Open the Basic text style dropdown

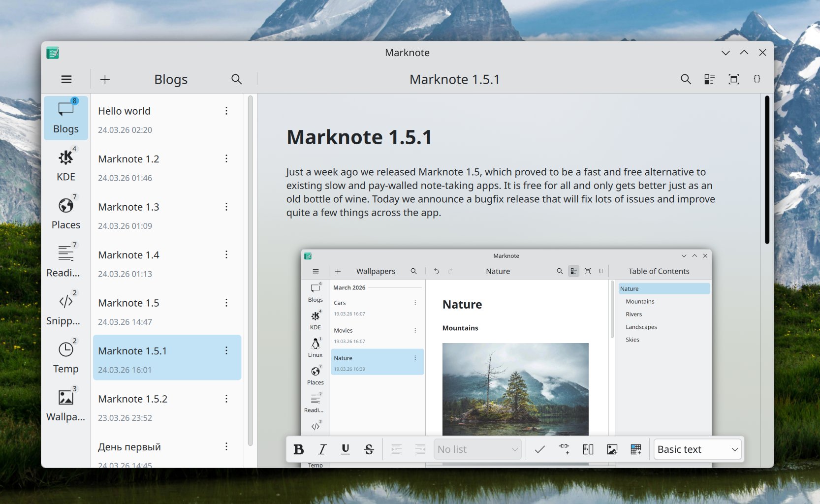[x=697, y=449]
